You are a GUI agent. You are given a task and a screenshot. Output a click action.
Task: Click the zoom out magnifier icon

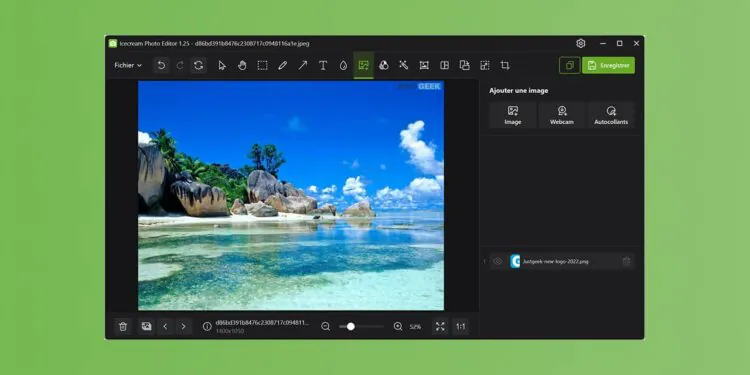[x=326, y=326]
